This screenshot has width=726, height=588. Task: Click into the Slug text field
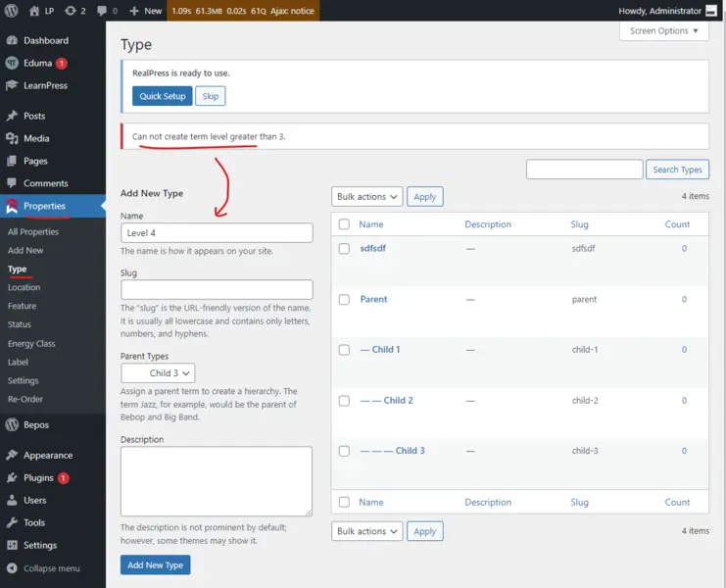(x=217, y=290)
